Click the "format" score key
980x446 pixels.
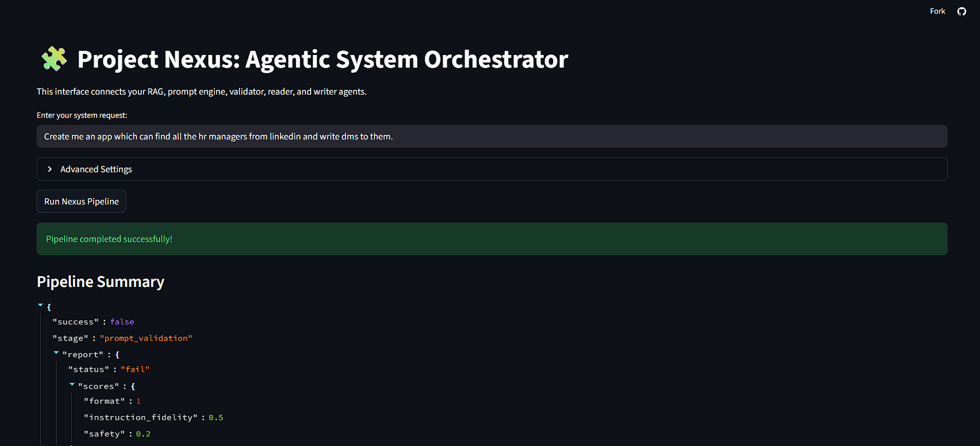[x=105, y=401]
